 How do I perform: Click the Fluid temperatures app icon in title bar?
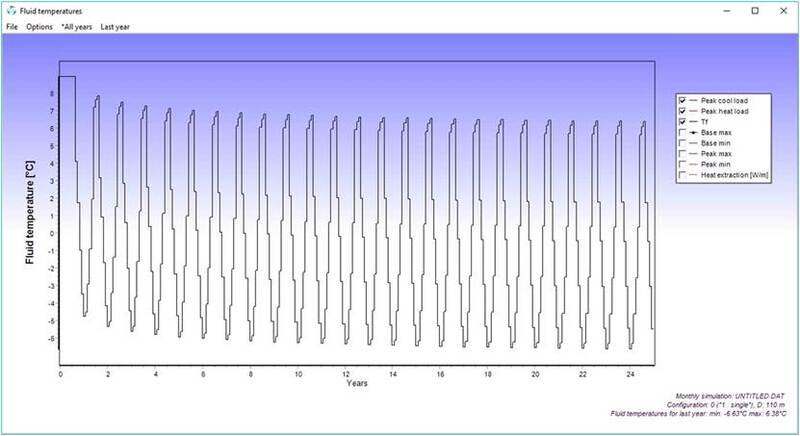(10, 9)
